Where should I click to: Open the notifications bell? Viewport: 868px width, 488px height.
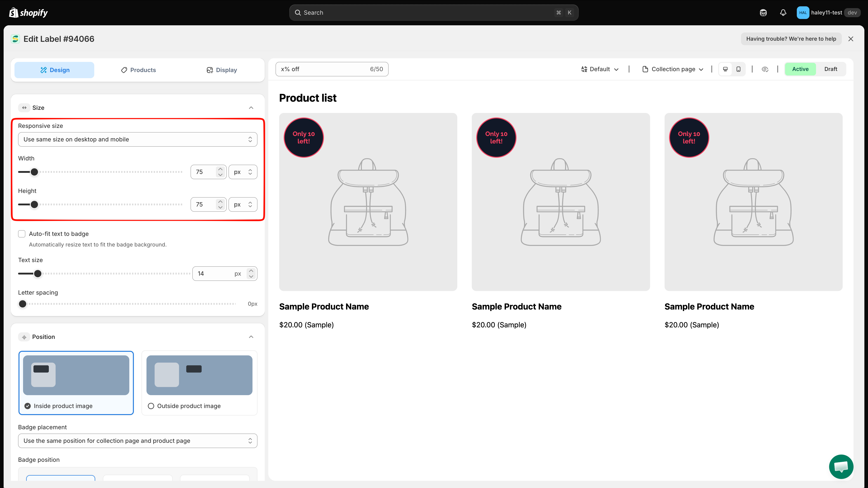[x=783, y=13]
